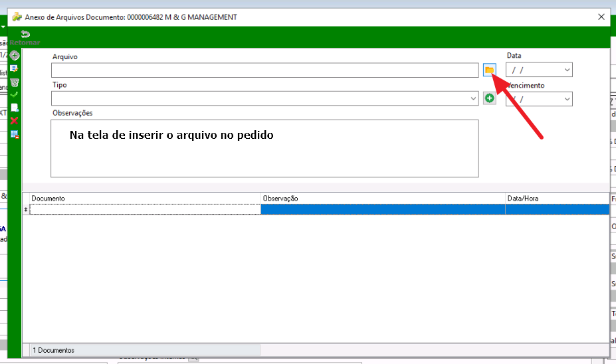616x364 pixels.
Task: Close the Anexo de Arquivos window
Action: [601, 17]
